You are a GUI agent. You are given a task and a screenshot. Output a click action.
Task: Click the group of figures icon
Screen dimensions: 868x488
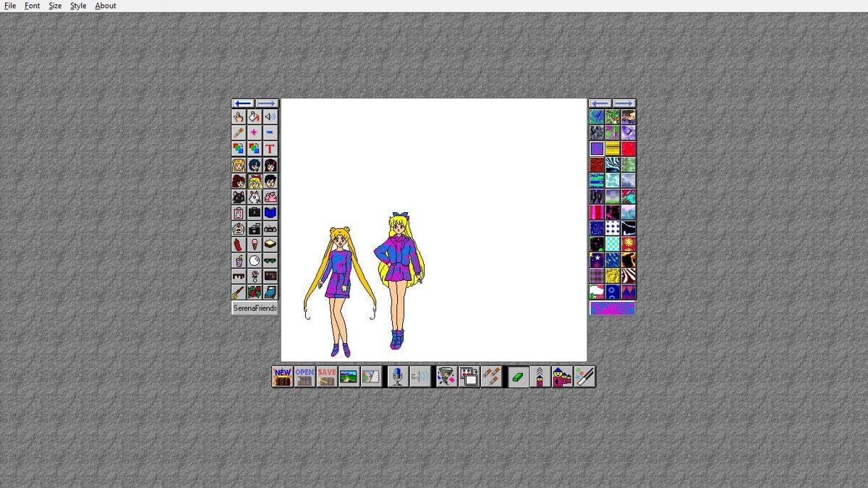pos(562,376)
